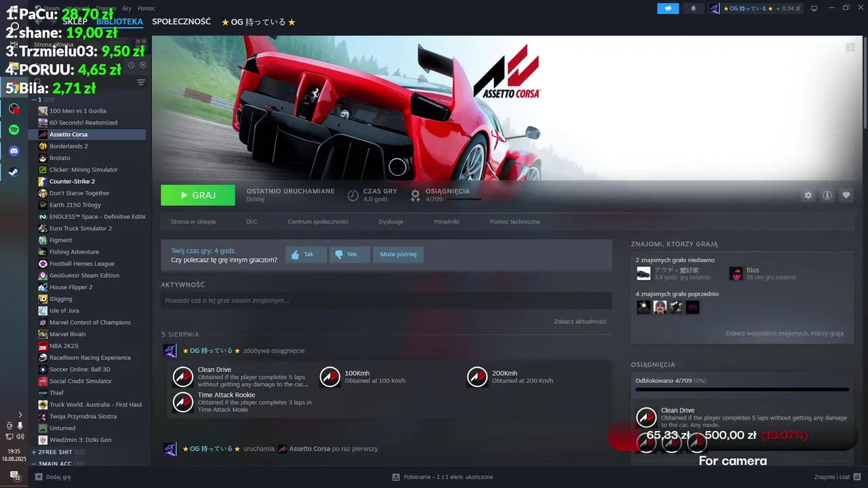The height and width of the screenshot is (488, 868).
Task: Open the Steam announcements megaphone button
Action: [668, 8]
